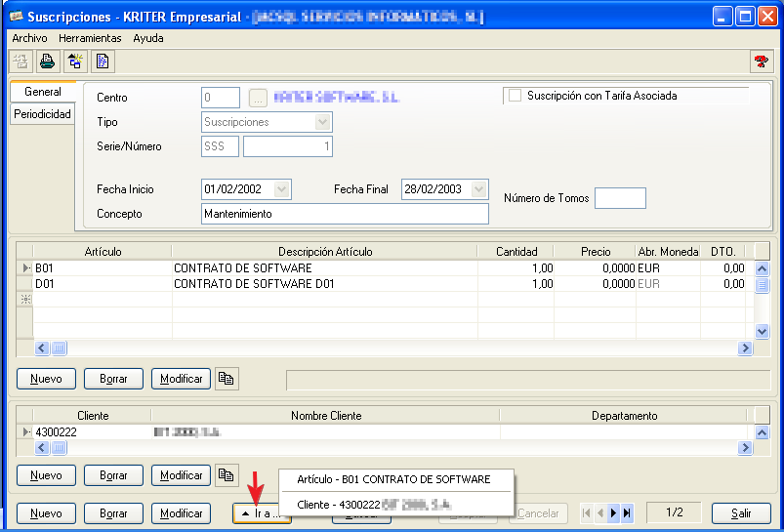Click the document report toolbar icon
The height and width of the screenshot is (532, 784).
[103, 62]
